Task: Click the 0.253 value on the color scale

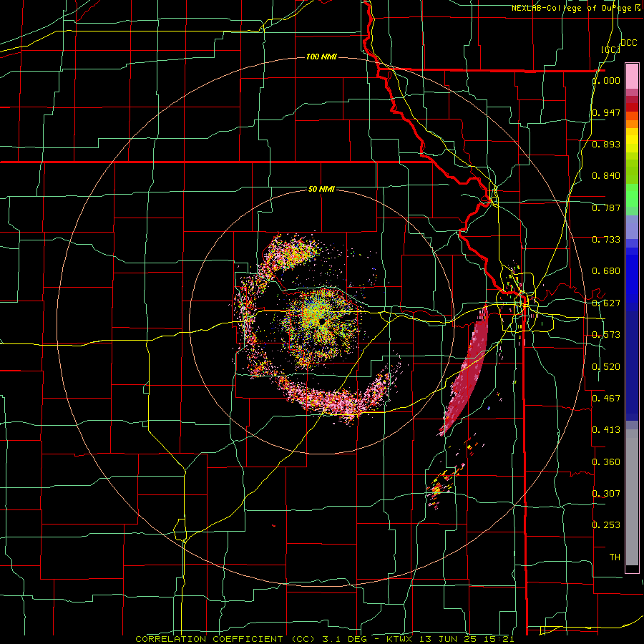Action: pos(606,525)
